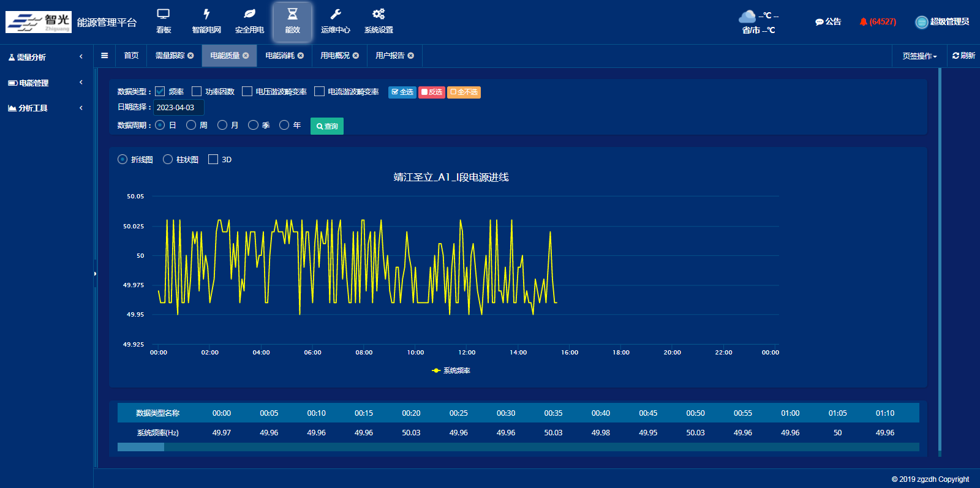Click the 刷新 refresh icon

tap(956, 56)
